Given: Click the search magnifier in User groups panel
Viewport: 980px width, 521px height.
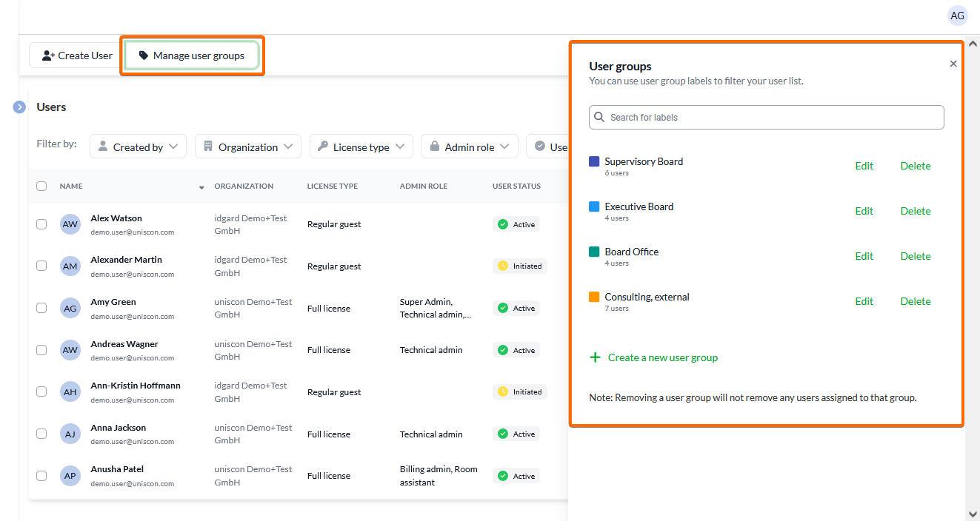Looking at the screenshot, I should coord(599,117).
